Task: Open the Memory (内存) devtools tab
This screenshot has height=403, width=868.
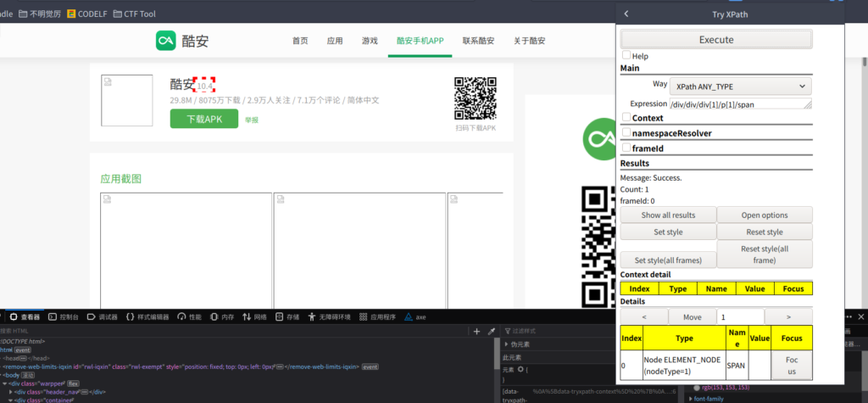Action: pos(222,317)
